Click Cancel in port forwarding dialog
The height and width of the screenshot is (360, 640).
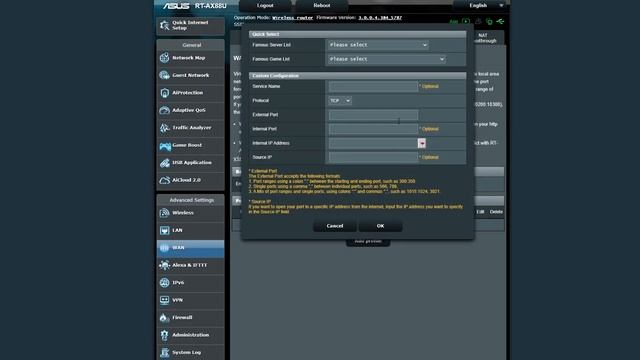click(335, 226)
